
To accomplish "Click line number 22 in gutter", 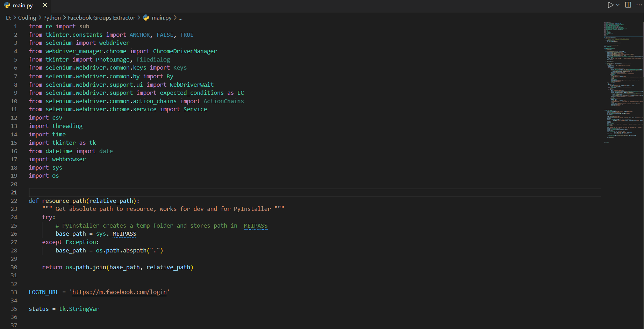I will click(x=14, y=201).
